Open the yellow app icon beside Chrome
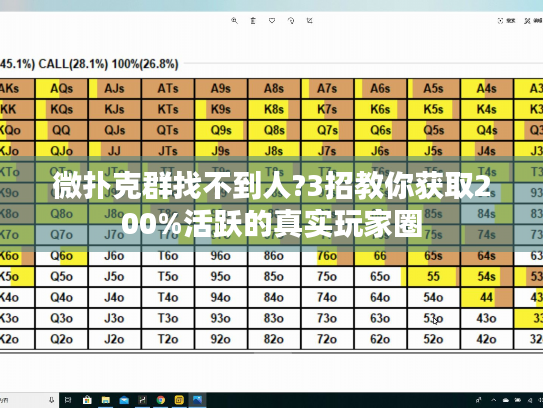Screen dimensions: 543x408 179,400
